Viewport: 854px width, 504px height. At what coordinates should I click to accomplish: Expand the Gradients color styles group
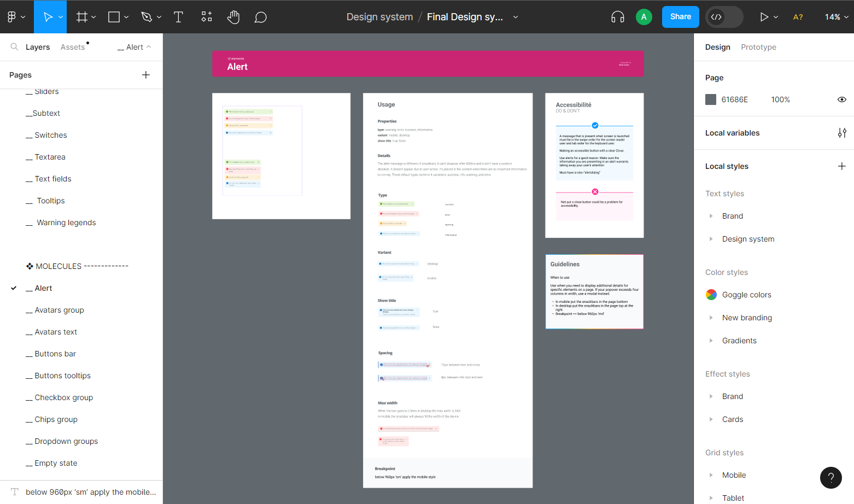click(711, 341)
